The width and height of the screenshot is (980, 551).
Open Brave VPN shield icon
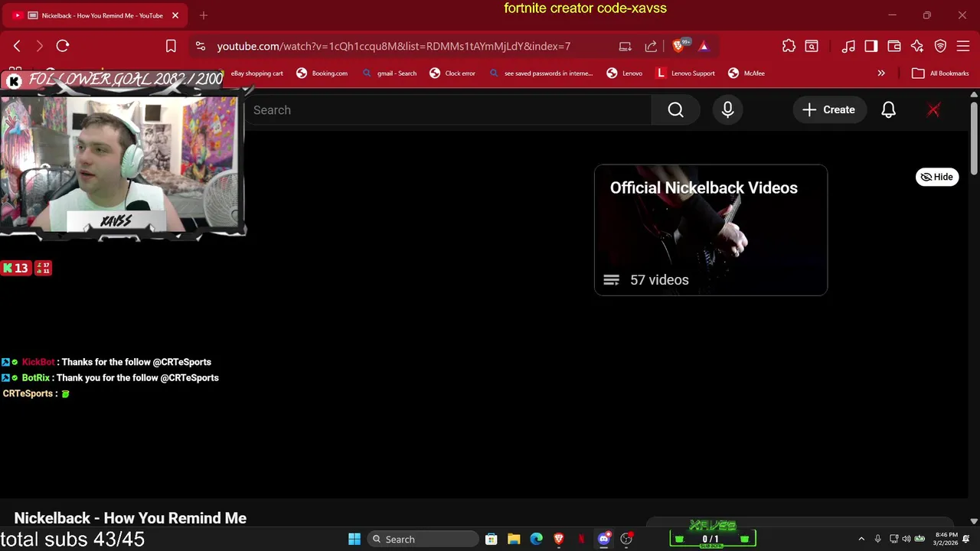point(940,46)
